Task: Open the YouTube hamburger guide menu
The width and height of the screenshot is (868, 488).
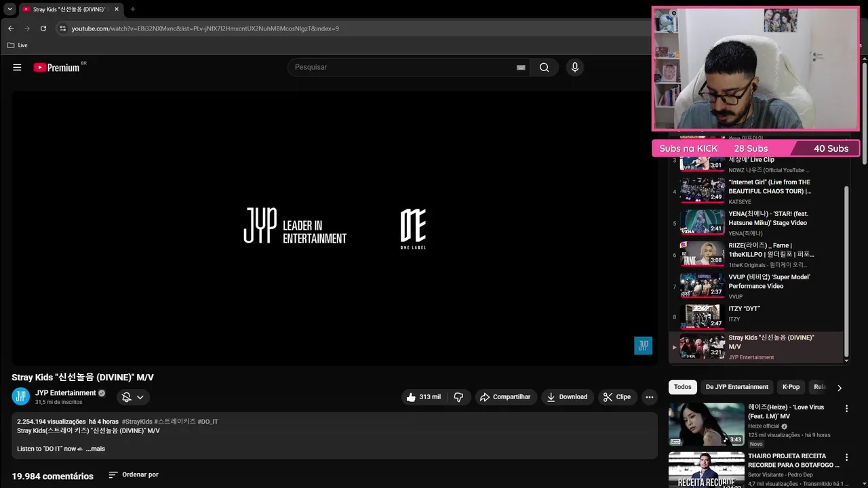Action: pos(17,67)
